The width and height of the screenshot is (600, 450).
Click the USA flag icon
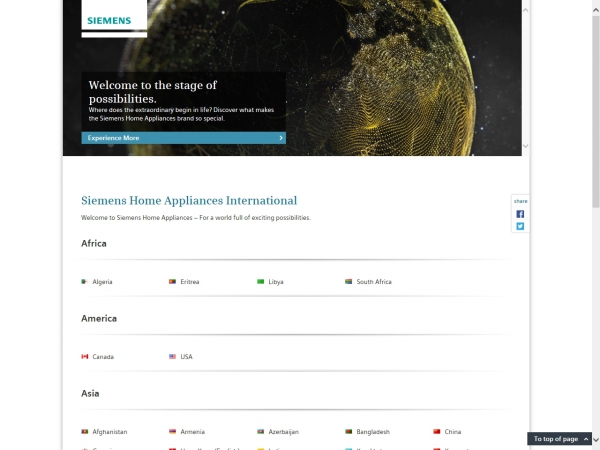[x=173, y=357]
